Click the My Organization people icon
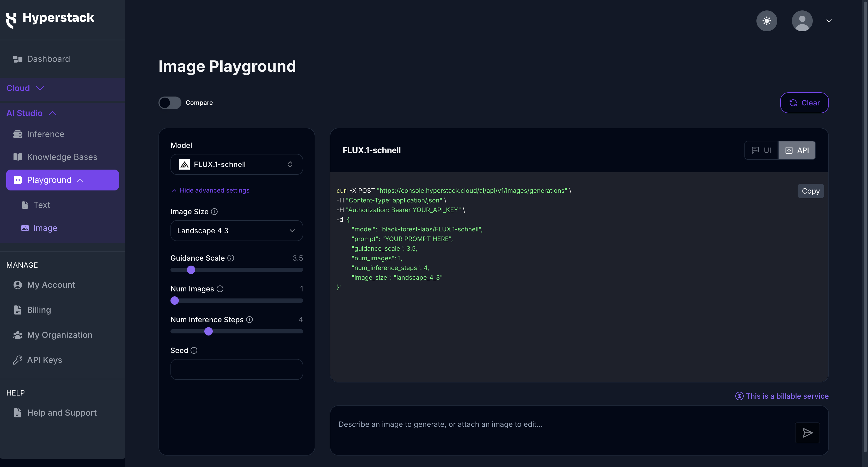The height and width of the screenshot is (467, 868). coord(17,335)
